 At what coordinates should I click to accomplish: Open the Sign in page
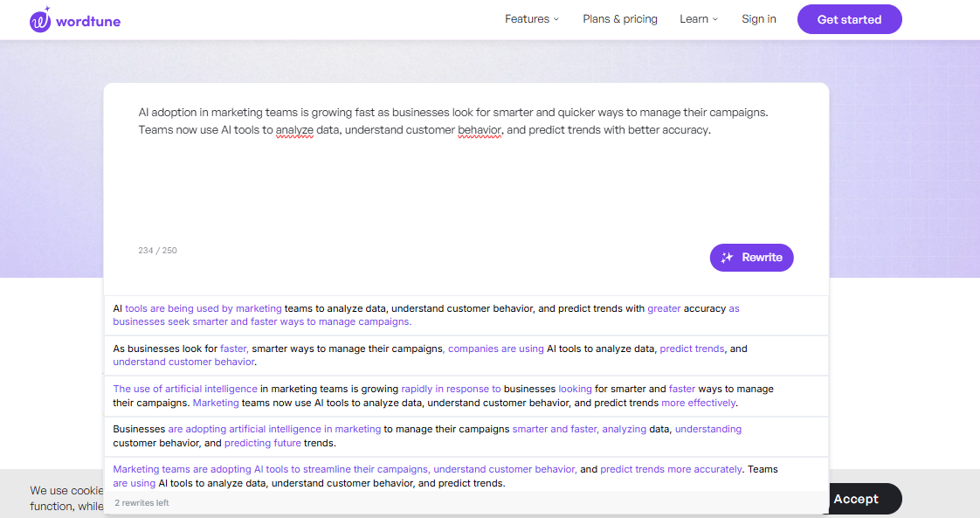(x=758, y=19)
